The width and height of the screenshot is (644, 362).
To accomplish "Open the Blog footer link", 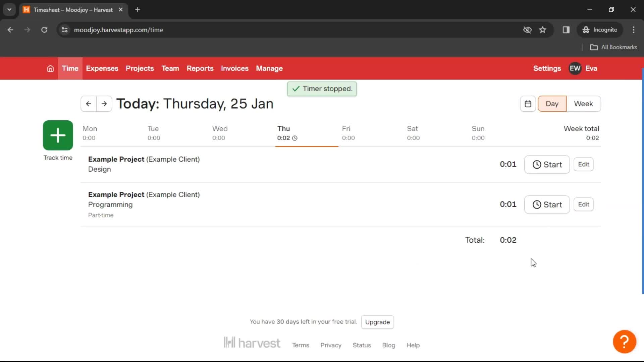I will [x=388, y=345].
